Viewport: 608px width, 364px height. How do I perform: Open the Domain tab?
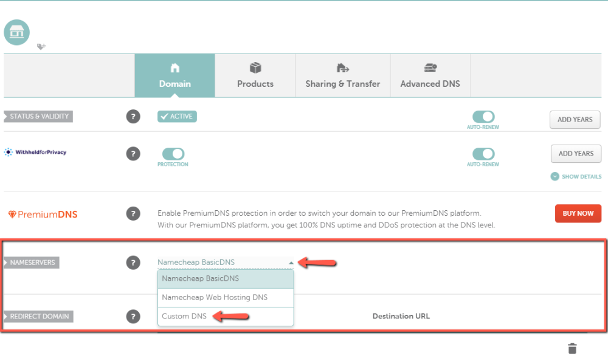click(175, 75)
